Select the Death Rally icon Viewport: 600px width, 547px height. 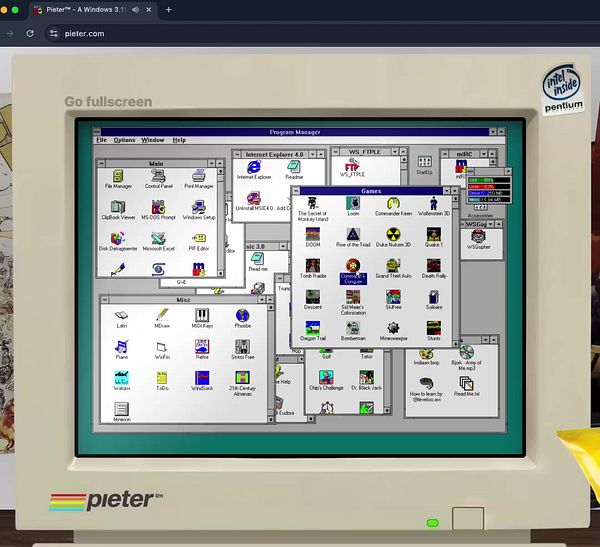pos(434,269)
